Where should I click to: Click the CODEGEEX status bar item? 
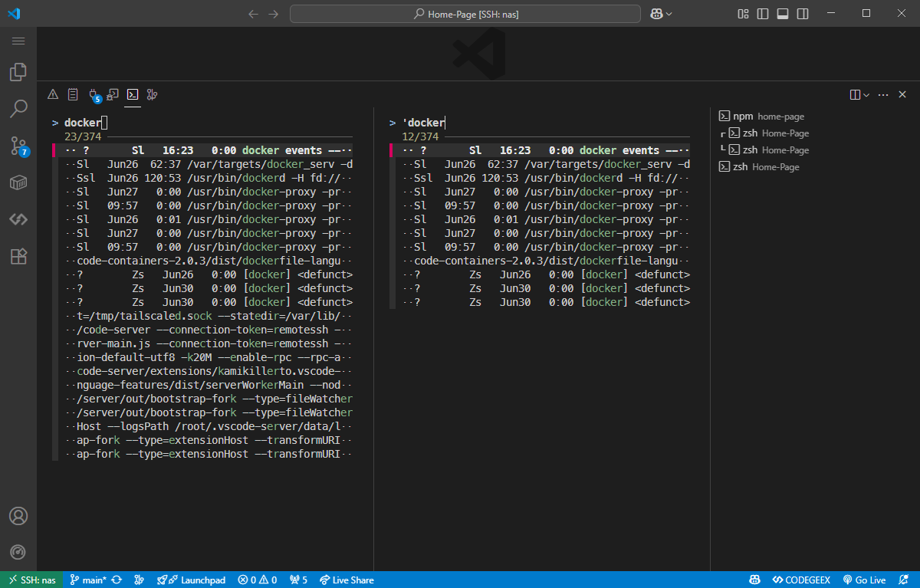802,580
